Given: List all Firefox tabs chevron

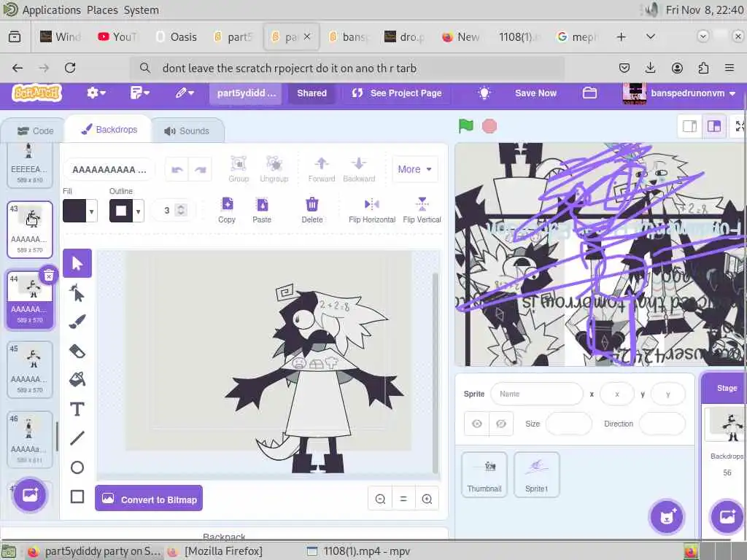Looking at the screenshot, I should point(650,36).
